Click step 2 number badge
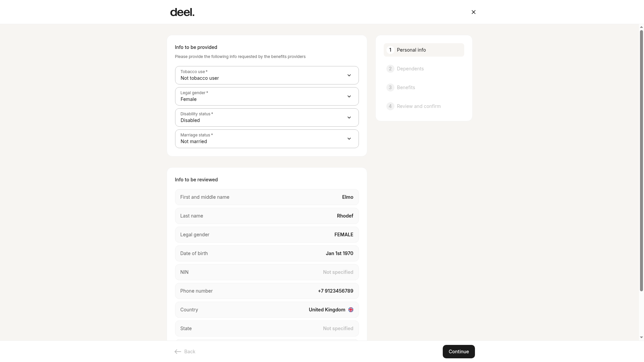Viewport: 644px width, 362px height. click(390, 69)
